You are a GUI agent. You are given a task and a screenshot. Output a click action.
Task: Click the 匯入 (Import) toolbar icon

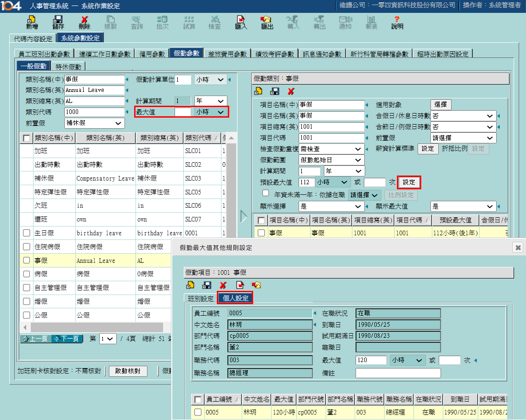click(241, 22)
